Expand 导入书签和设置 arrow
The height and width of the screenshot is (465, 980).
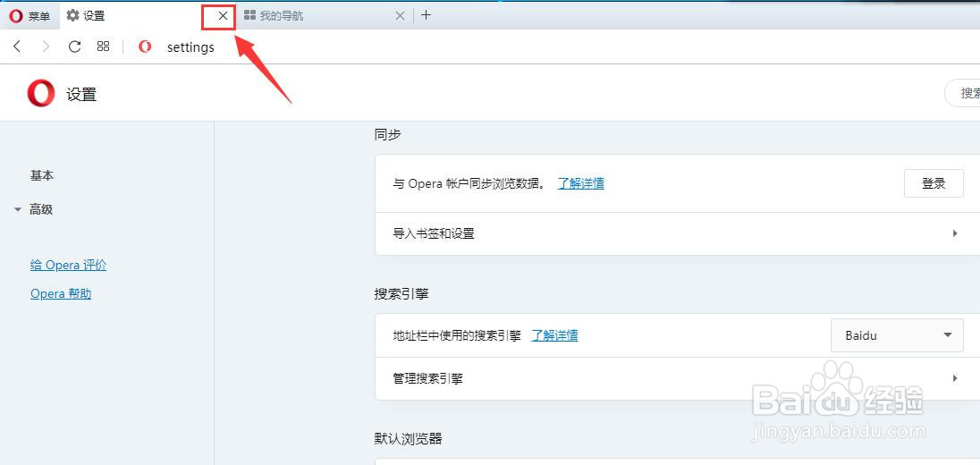955,233
